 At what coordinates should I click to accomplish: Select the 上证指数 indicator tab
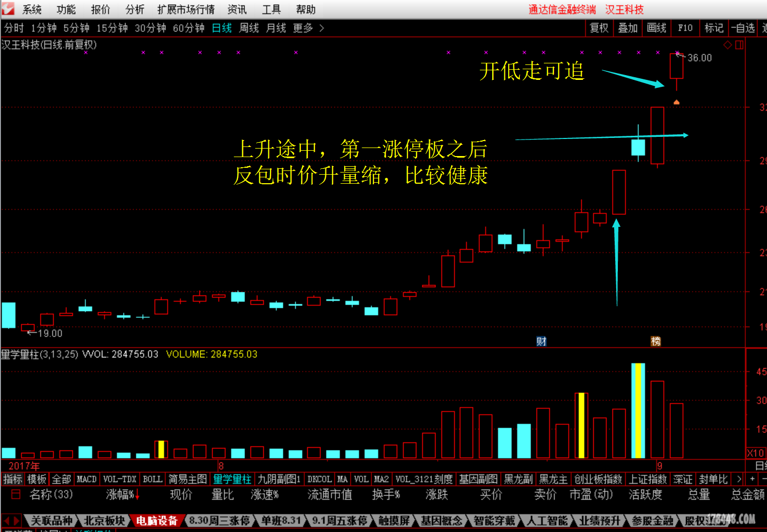coord(648,479)
